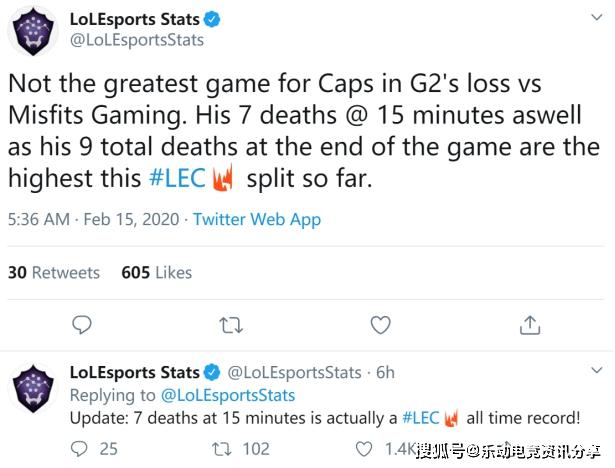Viewport: 615px width, 468px height.
Task: Open LoLEsports Stats profile avatar at top
Action: (x=33, y=30)
